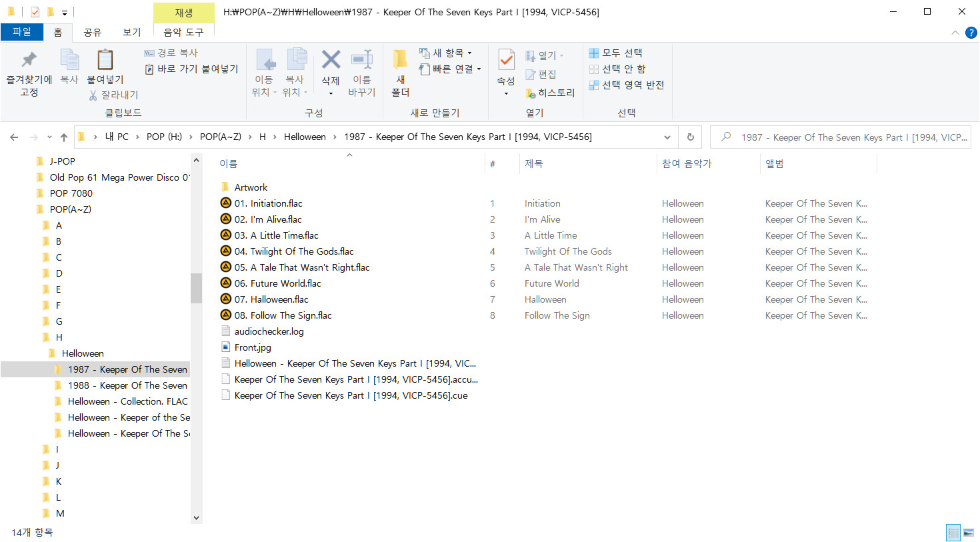The image size is (980, 542).
Task: Click the Helloween breadcrumb segment
Action: click(305, 137)
